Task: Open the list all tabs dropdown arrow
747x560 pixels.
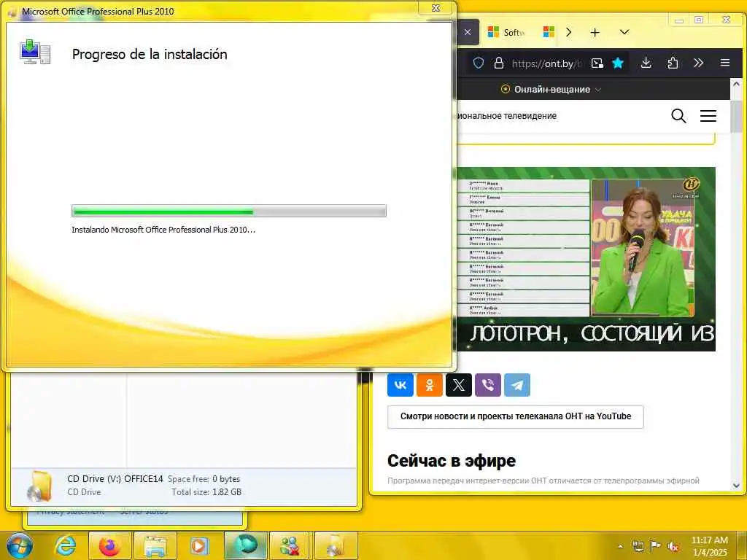Action: [x=624, y=32]
